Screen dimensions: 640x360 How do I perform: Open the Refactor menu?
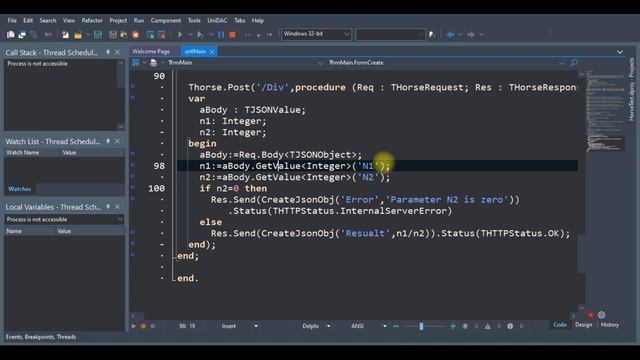[x=92, y=20]
